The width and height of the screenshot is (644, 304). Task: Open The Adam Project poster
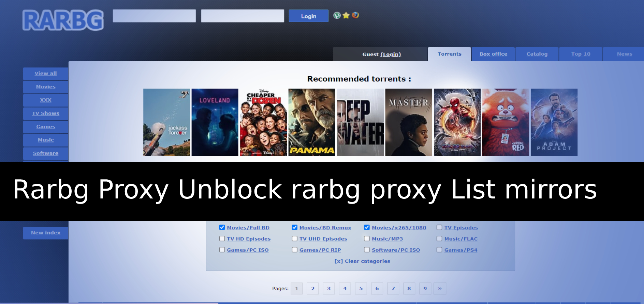[554, 122]
